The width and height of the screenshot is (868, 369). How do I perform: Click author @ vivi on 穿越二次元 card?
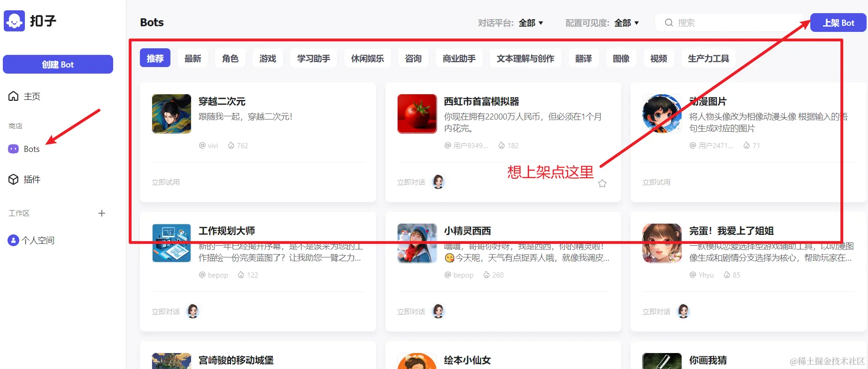pyautogui.click(x=208, y=145)
